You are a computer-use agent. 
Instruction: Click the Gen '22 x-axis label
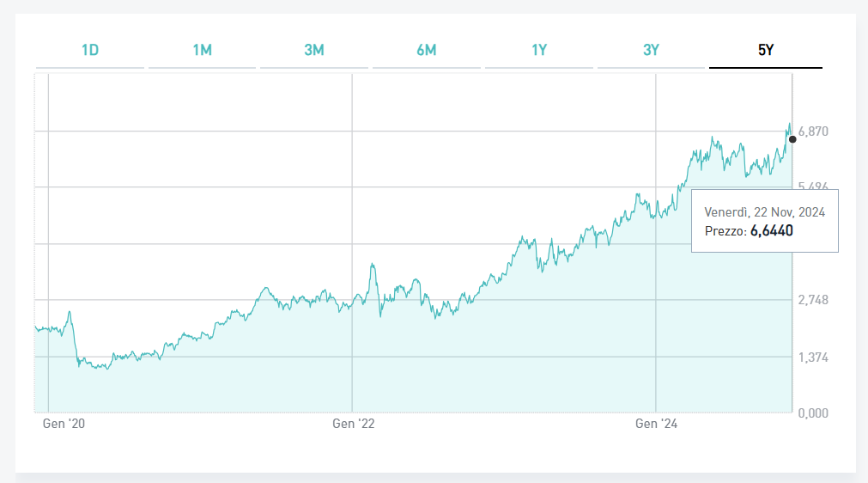point(353,424)
